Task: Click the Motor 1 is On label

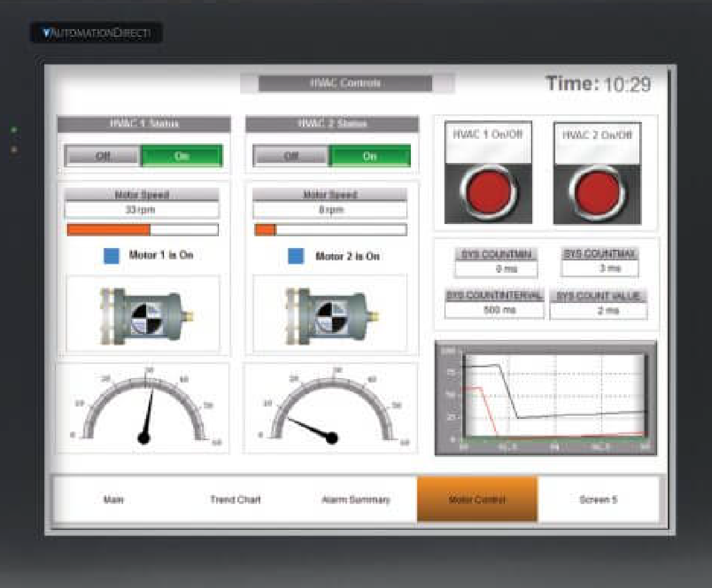Action: (x=161, y=255)
